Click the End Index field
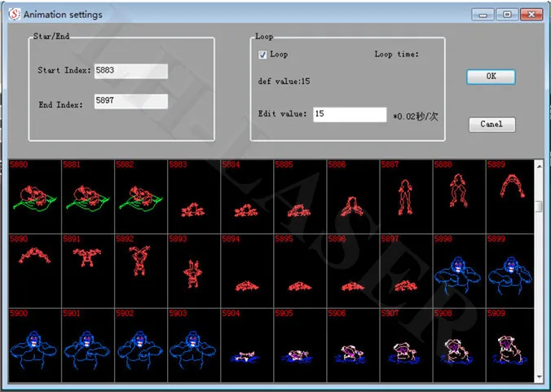 [130, 101]
